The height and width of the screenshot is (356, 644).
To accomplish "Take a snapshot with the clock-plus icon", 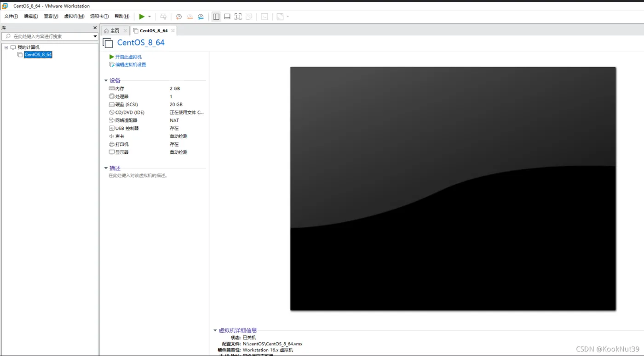I will point(179,17).
